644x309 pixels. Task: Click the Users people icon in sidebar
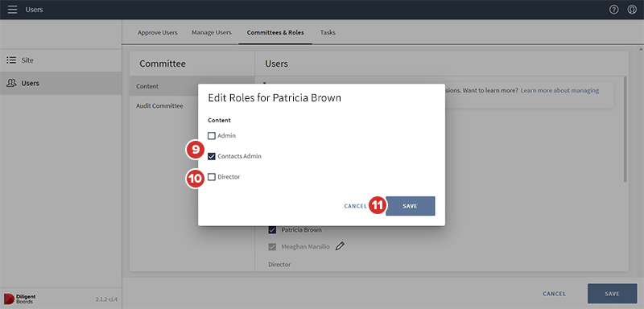(11, 84)
